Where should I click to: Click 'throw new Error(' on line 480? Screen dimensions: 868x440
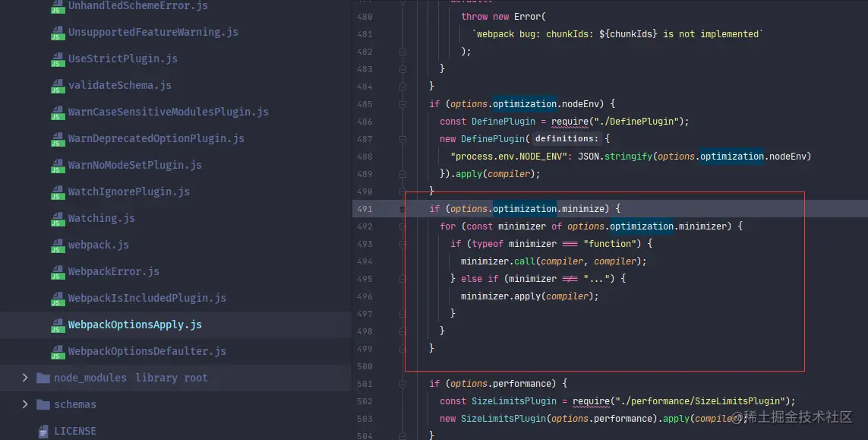(503, 17)
